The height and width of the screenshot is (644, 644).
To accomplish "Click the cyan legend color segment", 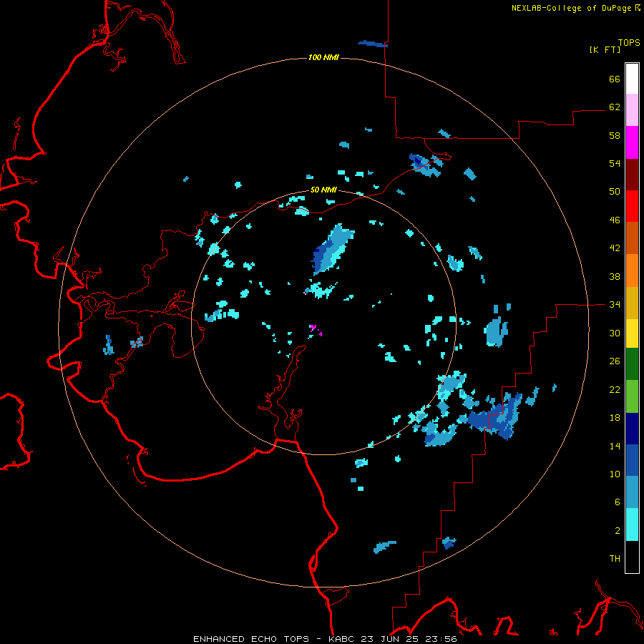I will point(632,525).
